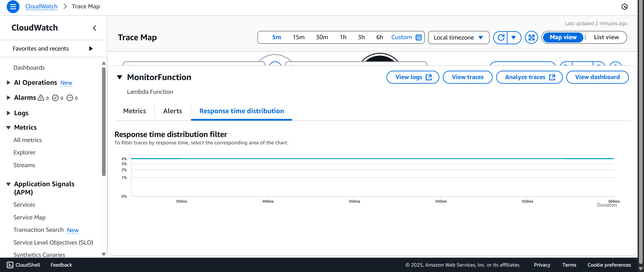Click the response time chart at 450ms
Image resolution: width=644 pixels, height=272 pixels.
(x=355, y=178)
